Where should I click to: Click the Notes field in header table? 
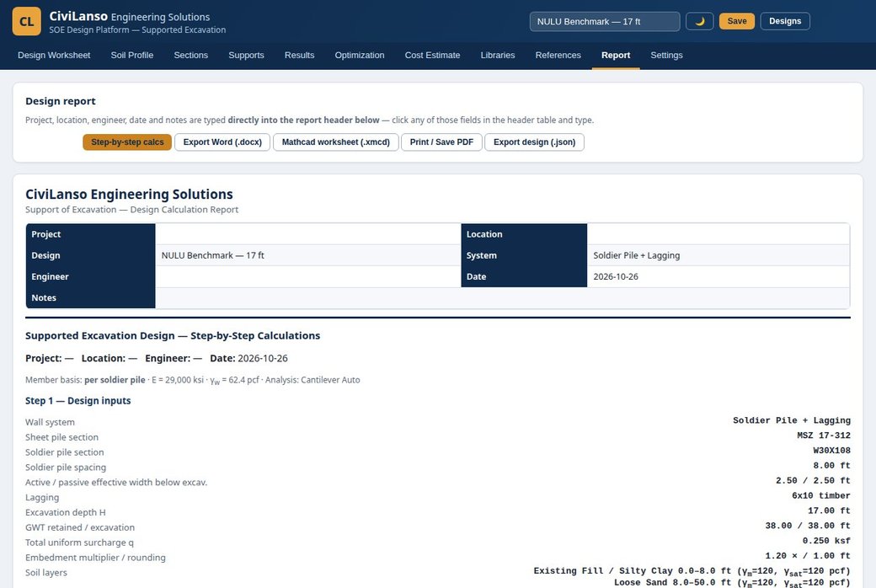click(502, 298)
